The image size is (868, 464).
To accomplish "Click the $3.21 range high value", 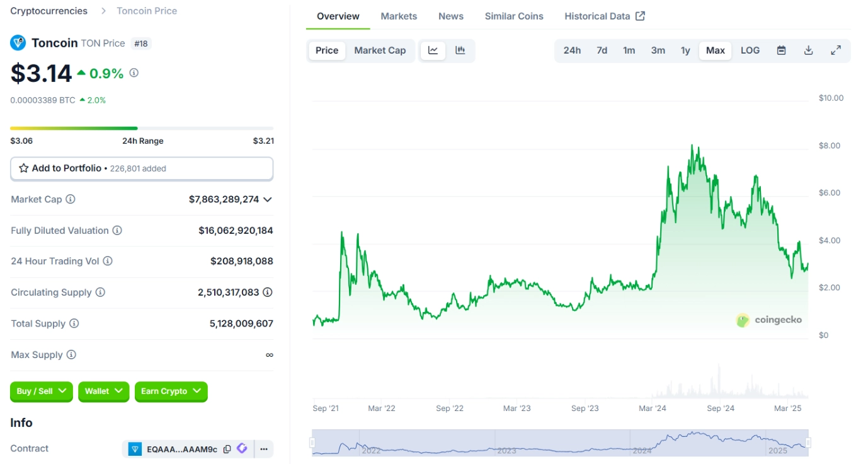I will (x=263, y=141).
